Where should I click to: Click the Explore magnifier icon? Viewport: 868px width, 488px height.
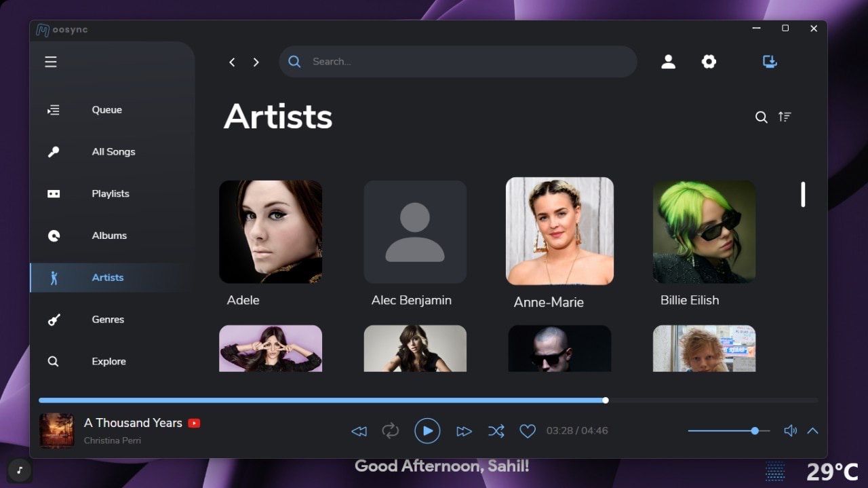53,362
